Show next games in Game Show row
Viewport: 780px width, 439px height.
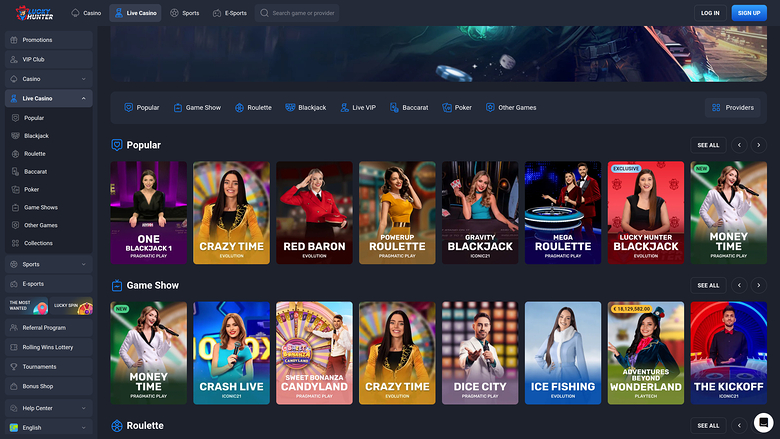point(759,285)
